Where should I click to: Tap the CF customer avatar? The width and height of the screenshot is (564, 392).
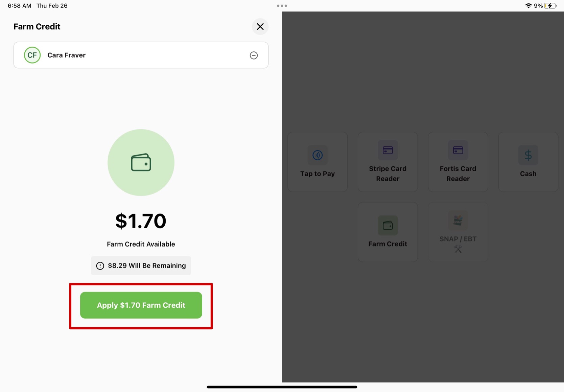point(32,55)
